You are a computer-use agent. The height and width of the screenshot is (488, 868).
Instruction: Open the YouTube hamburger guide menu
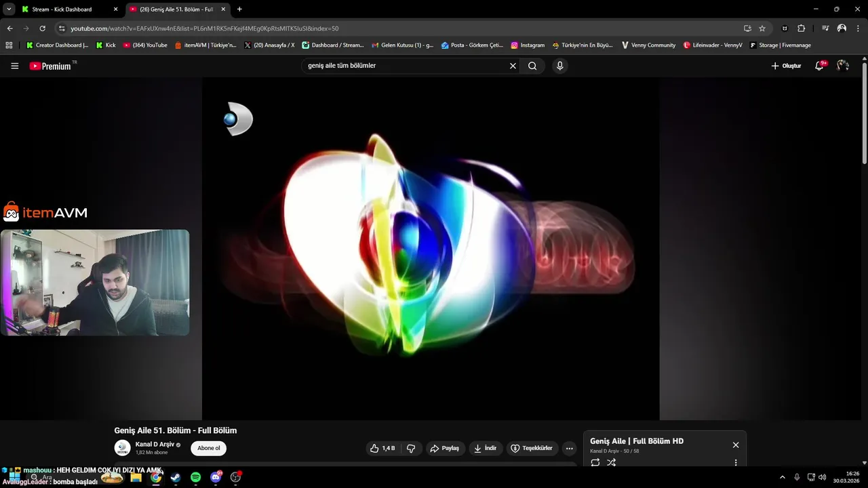pos(15,66)
